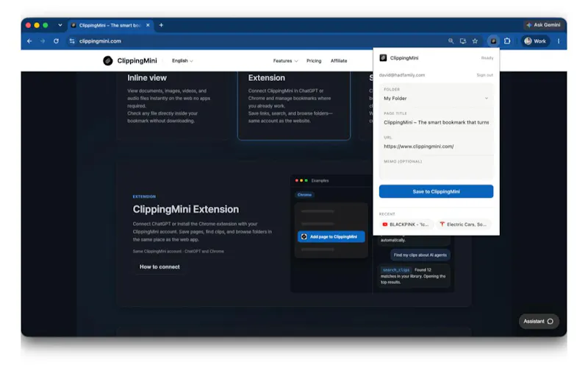Screen dimensions: 588x368
Task: Select the ClippingMini browser tab
Action: [110, 25]
